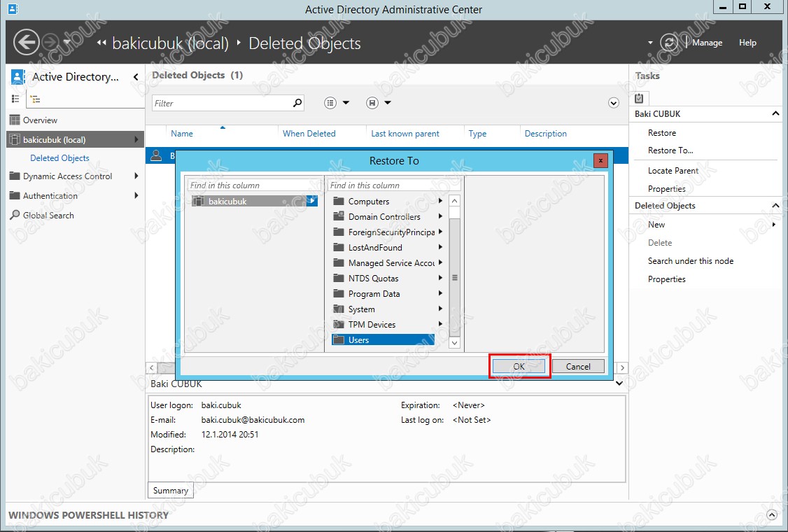This screenshot has width=788, height=532.
Task: Open Global Search in the navigation pane
Action: (48, 215)
